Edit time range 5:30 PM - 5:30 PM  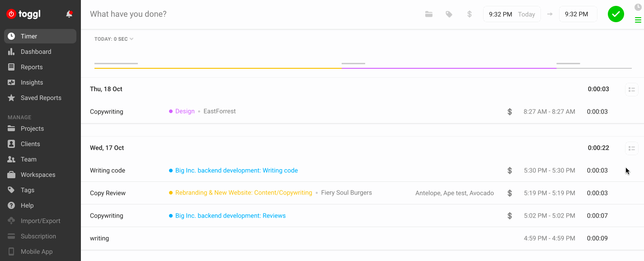pyautogui.click(x=549, y=171)
